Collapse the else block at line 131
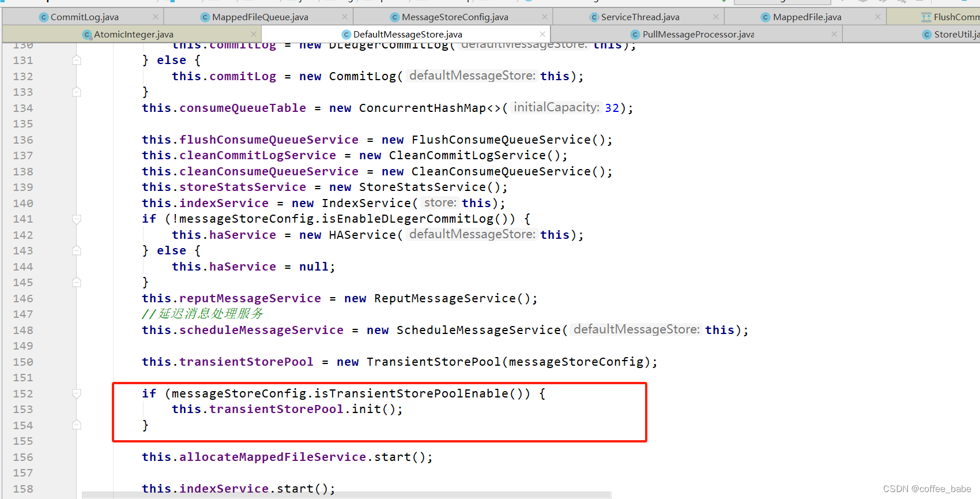 coord(77,60)
